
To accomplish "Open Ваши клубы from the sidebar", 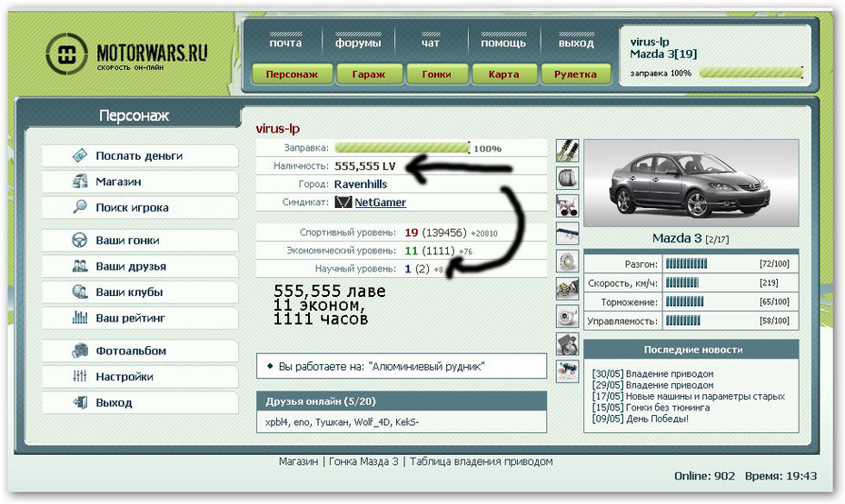I will (140, 292).
